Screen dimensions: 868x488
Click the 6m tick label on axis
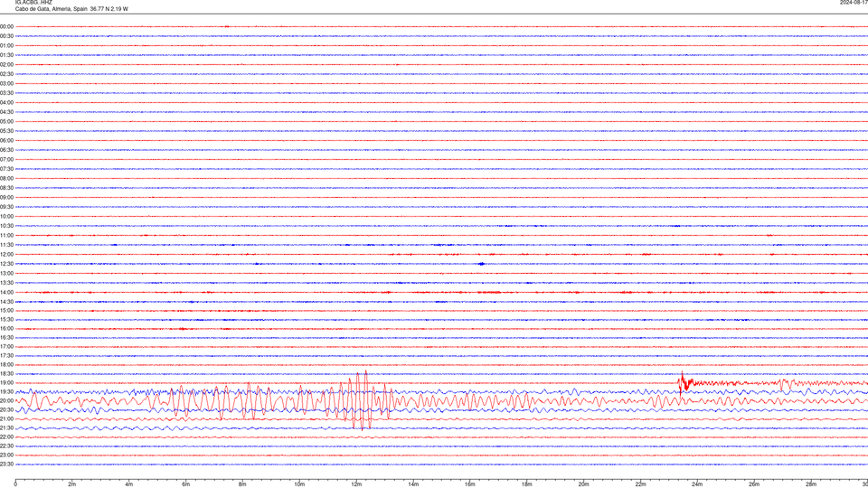tap(186, 484)
